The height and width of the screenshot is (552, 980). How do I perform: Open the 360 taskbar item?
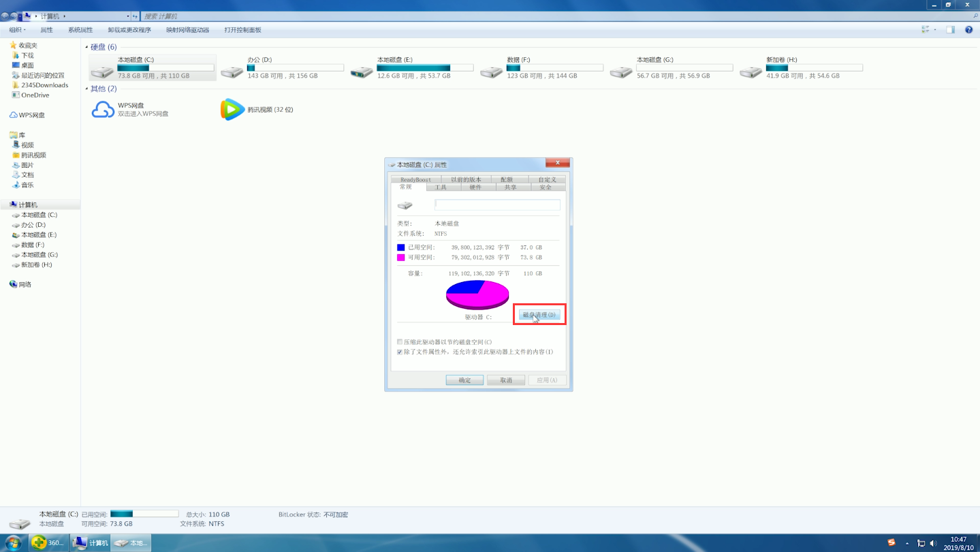(49, 542)
